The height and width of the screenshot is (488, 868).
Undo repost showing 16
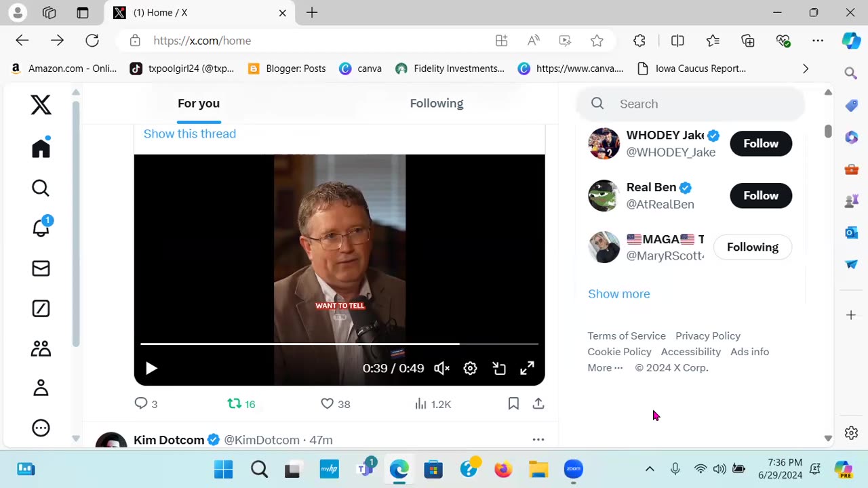point(241,404)
